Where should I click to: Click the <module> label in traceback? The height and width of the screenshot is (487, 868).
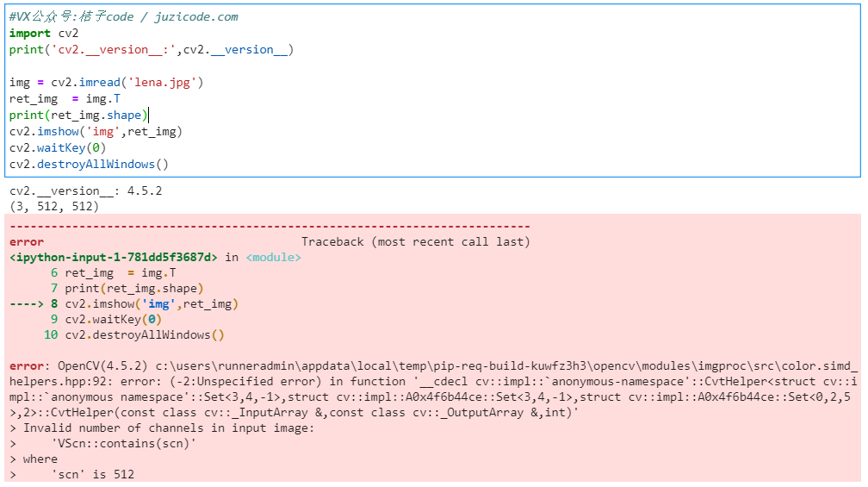(x=273, y=257)
